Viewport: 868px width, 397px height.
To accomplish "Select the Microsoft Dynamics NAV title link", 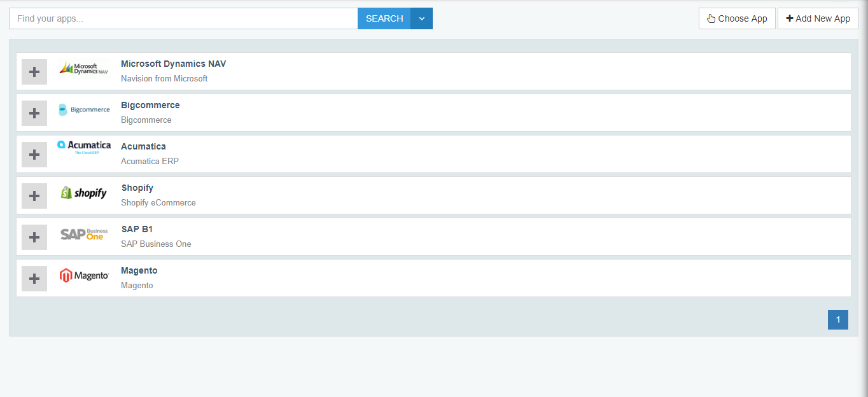I will 173,63.
